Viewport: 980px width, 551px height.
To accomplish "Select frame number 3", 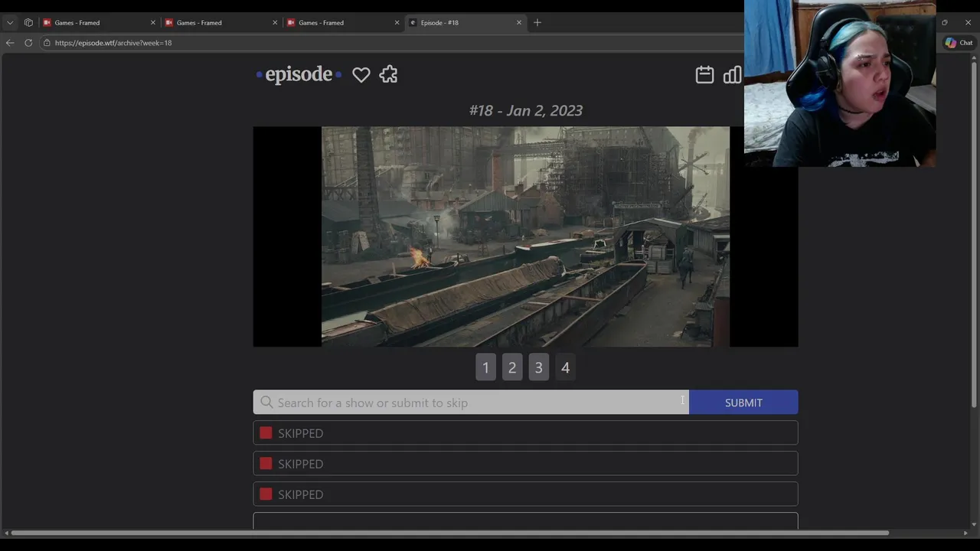I will point(539,367).
